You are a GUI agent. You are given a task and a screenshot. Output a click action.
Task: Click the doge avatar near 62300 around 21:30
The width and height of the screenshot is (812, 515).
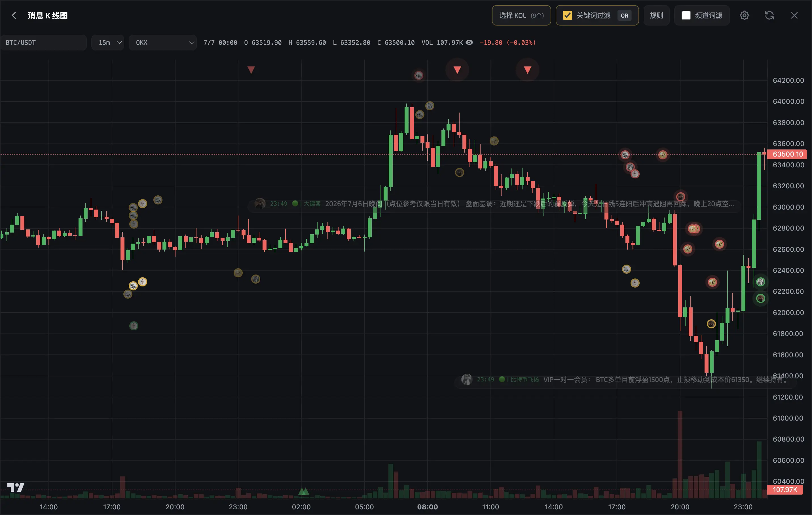coord(712,282)
